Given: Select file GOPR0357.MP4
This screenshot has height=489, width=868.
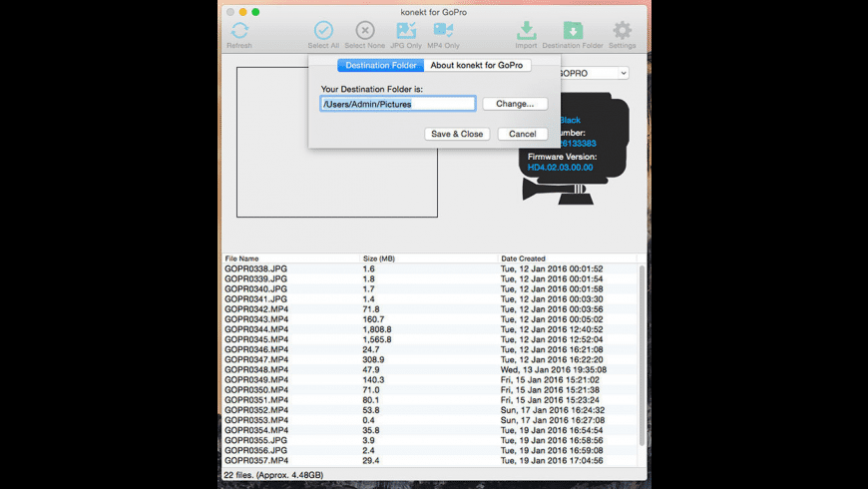Looking at the screenshot, I should click(x=256, y=461).
